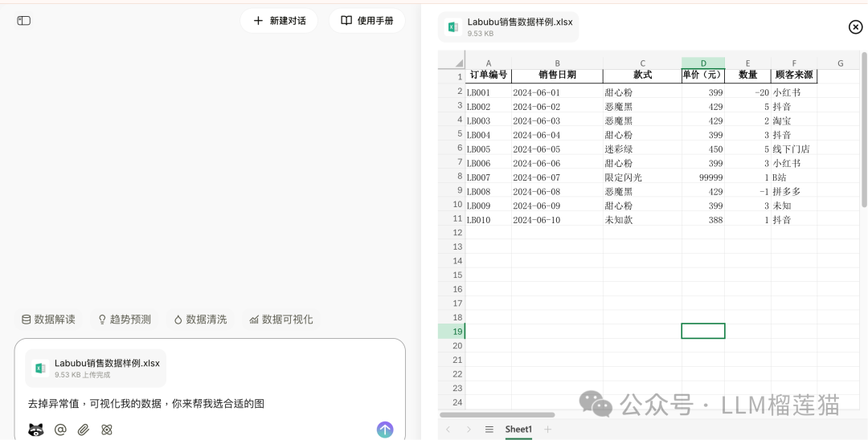Click the 单价（元） header cell
The width and height of the screenshot is (868, 440).
(x=703, y=75)
